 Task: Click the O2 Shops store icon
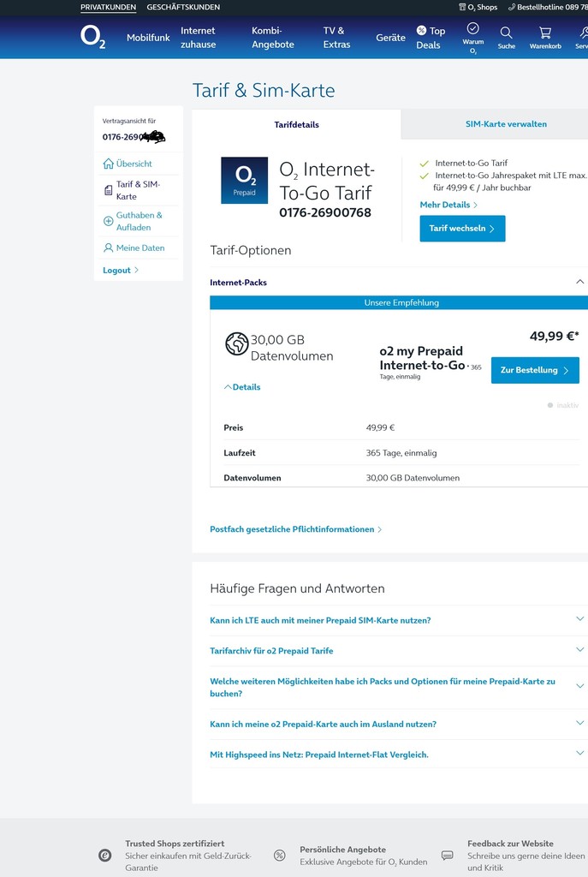click(x=462, y=7)
